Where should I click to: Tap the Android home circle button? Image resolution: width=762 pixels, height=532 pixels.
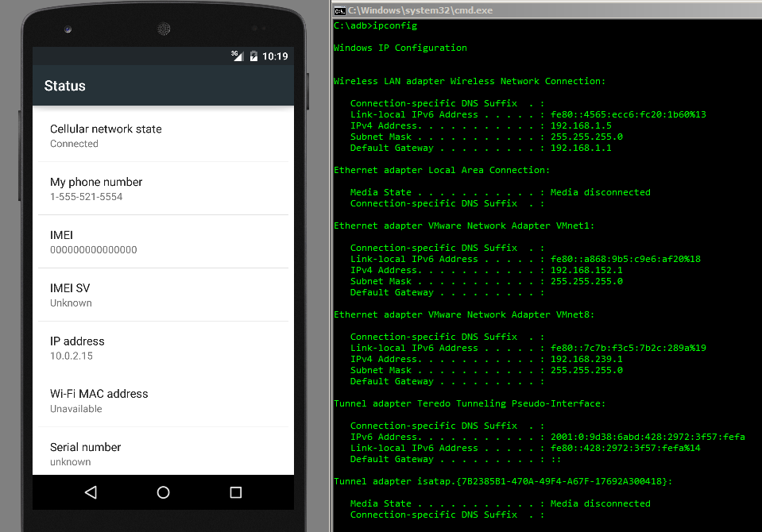pyautogui.click(x=164, y=492)
